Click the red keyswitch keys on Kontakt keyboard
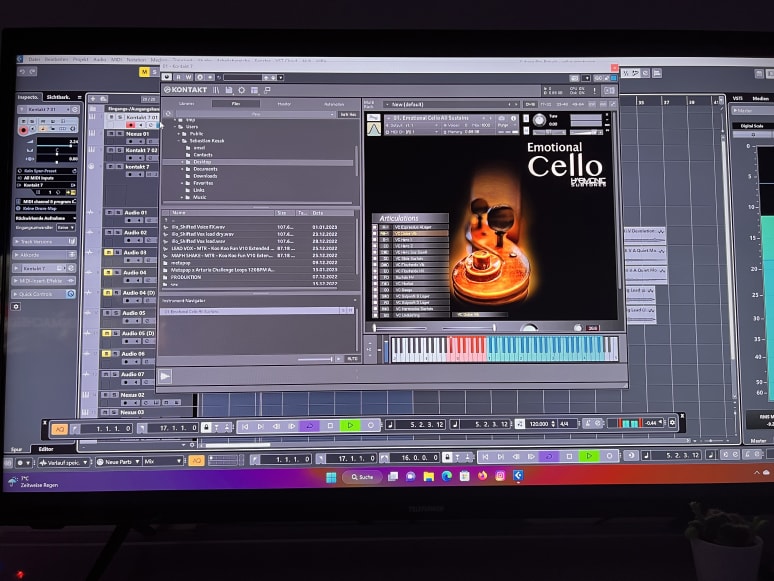 point(466,349)
